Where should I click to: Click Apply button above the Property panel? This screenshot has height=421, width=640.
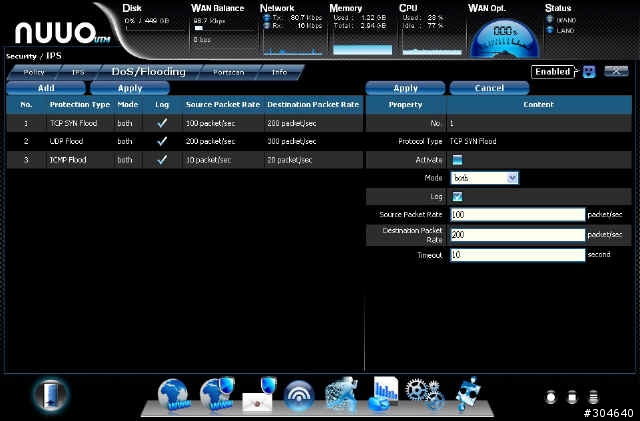pos(405,88)
